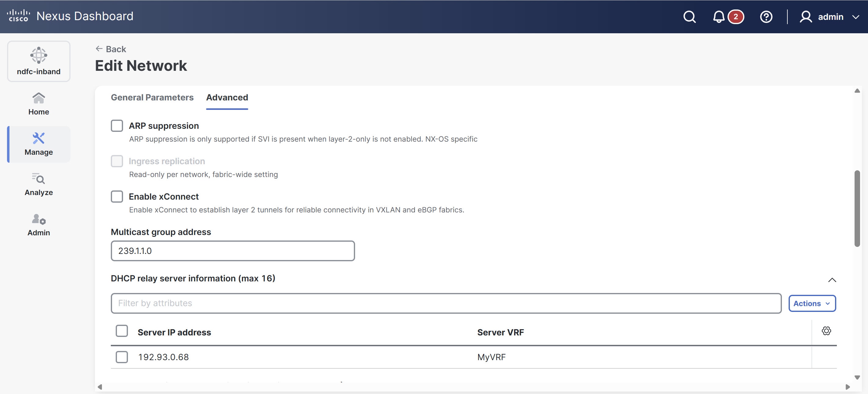Viewport: 868px width, 394px height.
Task: Select the 192.93.0.68 server row checkbox
Action: 122,357
